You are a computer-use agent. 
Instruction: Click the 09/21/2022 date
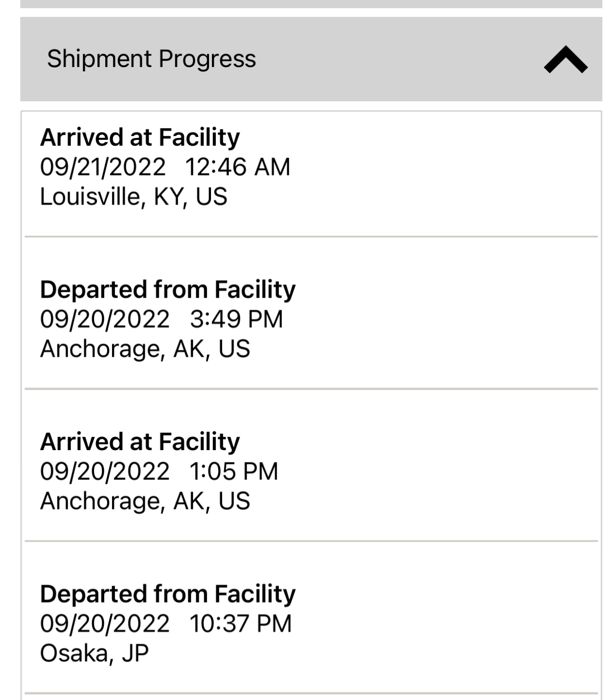coord(103,167)
